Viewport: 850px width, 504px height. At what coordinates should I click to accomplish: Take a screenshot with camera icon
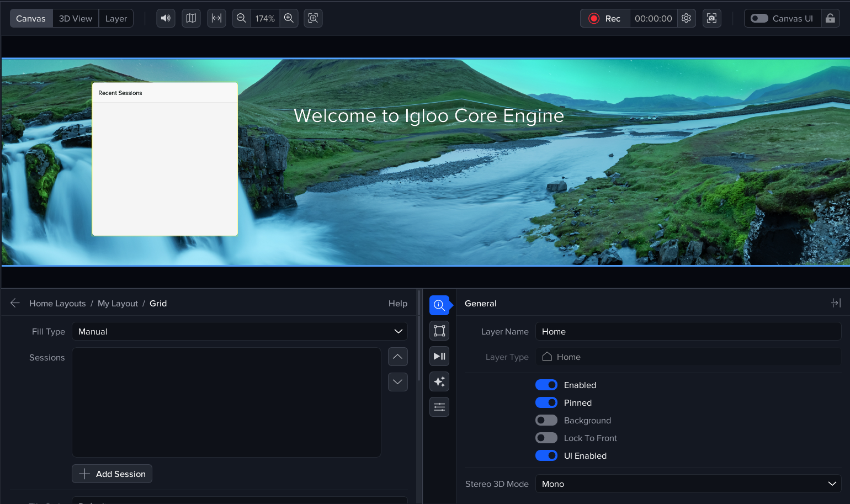tap(711, 18)
